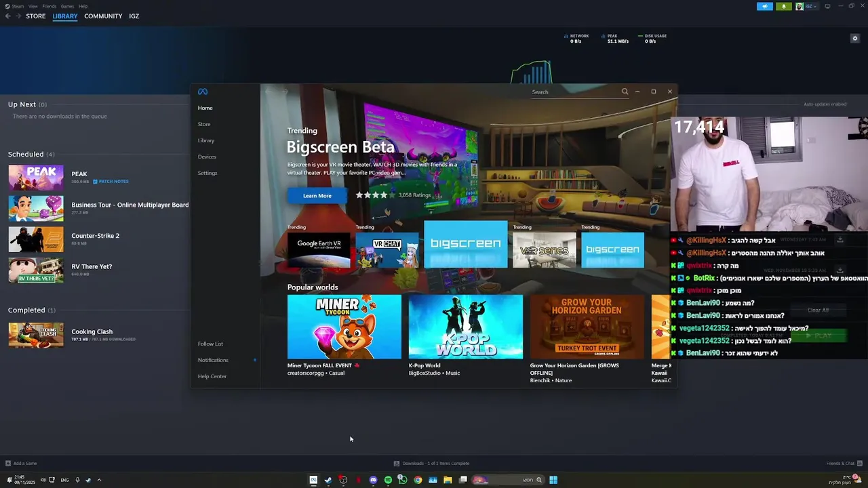Open Google Chrome from the taskbar
868x488 pixels.
[418, 480]
